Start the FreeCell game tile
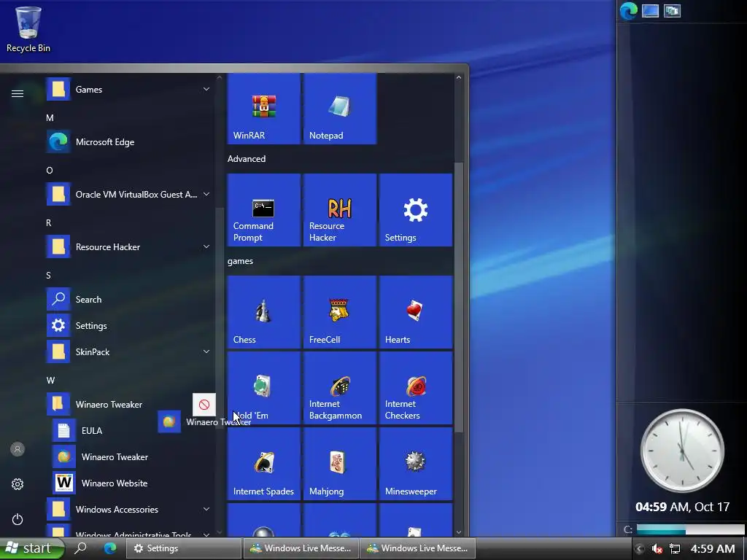The height and width of the screenshot is (560, 747). click(x=340, y=312)
